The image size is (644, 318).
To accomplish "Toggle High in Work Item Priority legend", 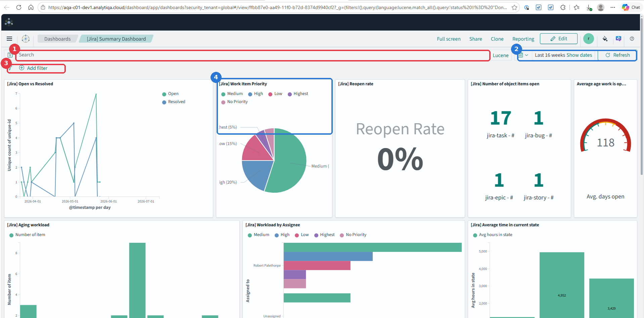I will 256,94.
